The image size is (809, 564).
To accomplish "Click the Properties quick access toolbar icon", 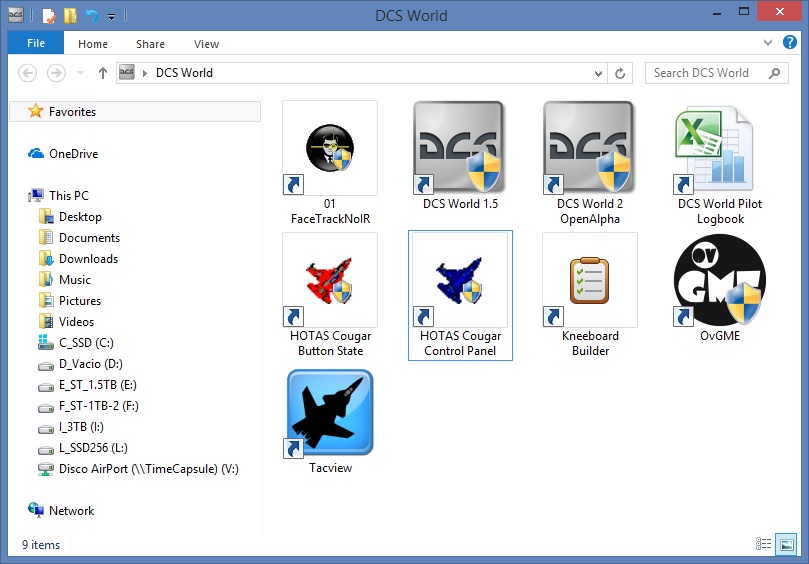I will click(49, 16).
